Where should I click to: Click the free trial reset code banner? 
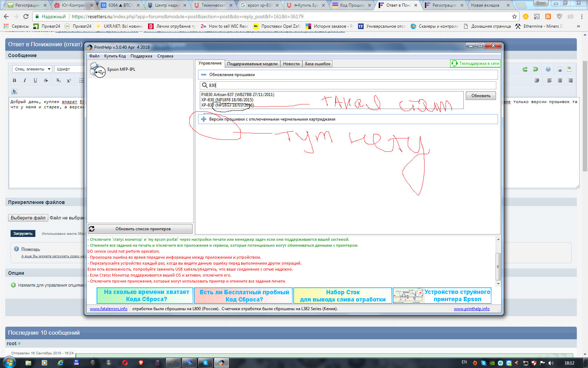tap(244, 295)
